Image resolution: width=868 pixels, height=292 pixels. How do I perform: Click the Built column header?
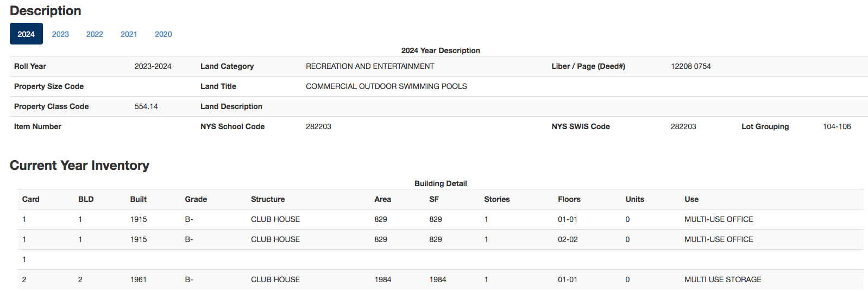tap(139, 199)
